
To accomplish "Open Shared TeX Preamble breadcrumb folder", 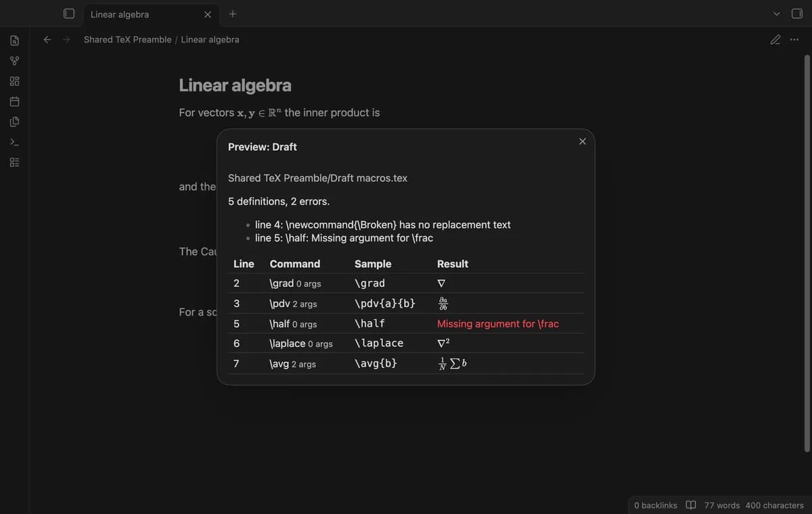I will pyautogui.click(x=127, y=39).
